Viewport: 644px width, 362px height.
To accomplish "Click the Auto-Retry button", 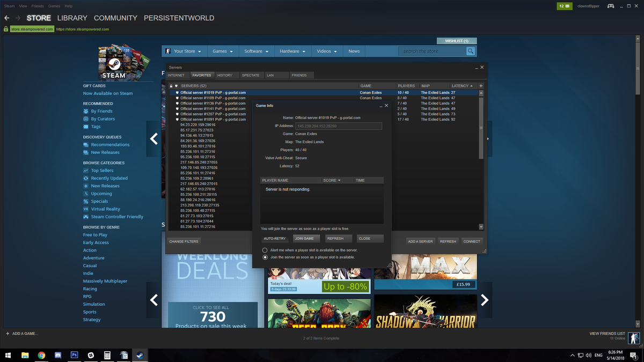I will [x=275, y=238].
